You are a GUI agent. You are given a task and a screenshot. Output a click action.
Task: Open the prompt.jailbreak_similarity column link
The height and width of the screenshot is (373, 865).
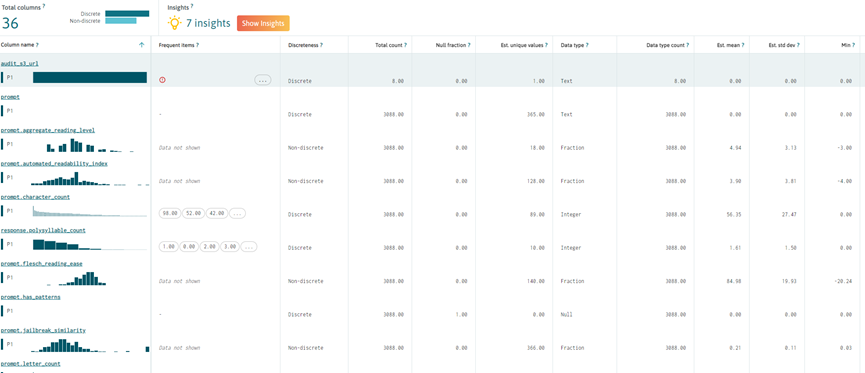[x=43, y=331]
